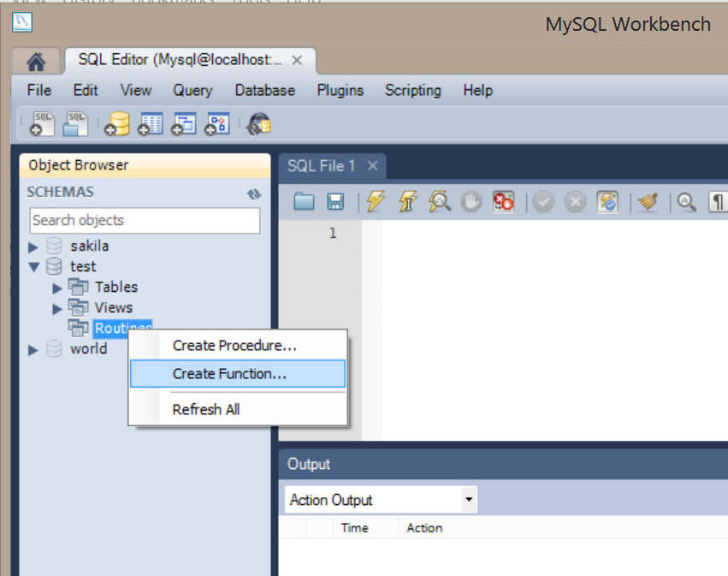Viewport: 728px width, 576px height.
Task: Click the MySQL Workbench app icon
Action: click(x=22, y=22)
